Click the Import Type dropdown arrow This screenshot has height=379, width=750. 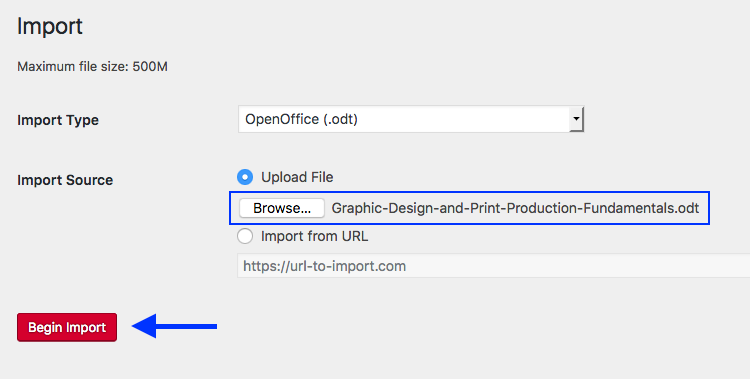(x=576, y=119)
